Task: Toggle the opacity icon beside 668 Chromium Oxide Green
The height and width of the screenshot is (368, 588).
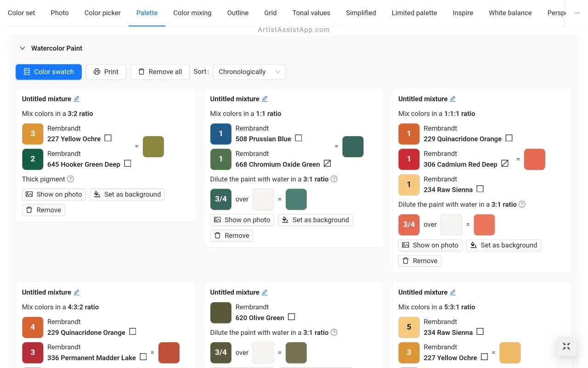Action: tap(327, 163)
